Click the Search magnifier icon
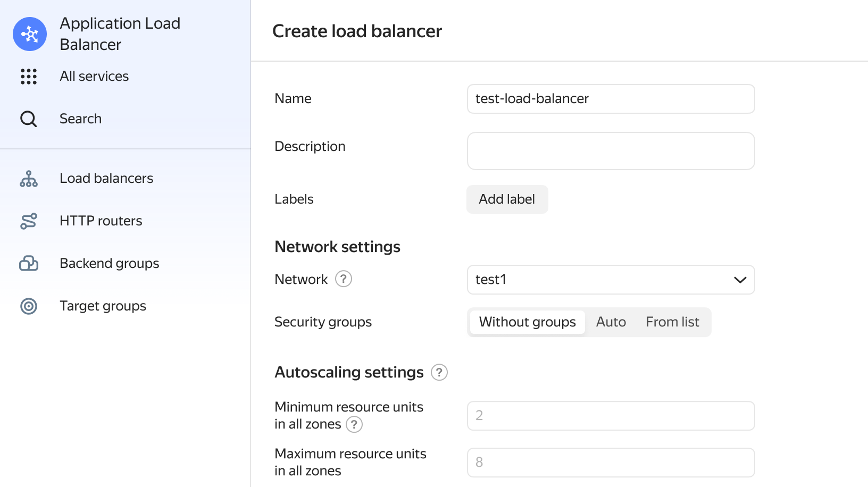This screenshot has height=487, width=868. pos(29,119)
